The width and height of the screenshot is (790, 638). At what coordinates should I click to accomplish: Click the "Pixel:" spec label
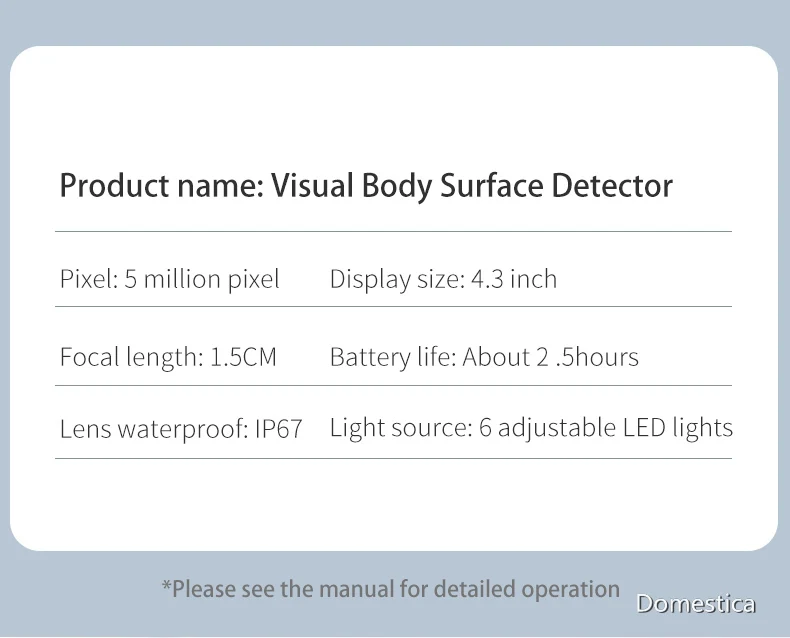tap(88, 279)
